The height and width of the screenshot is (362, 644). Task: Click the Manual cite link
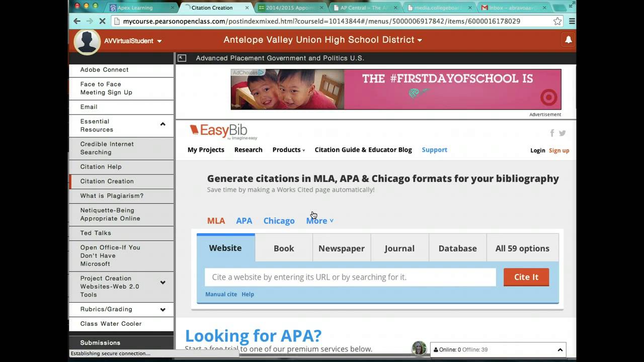(x=221, y=294)
